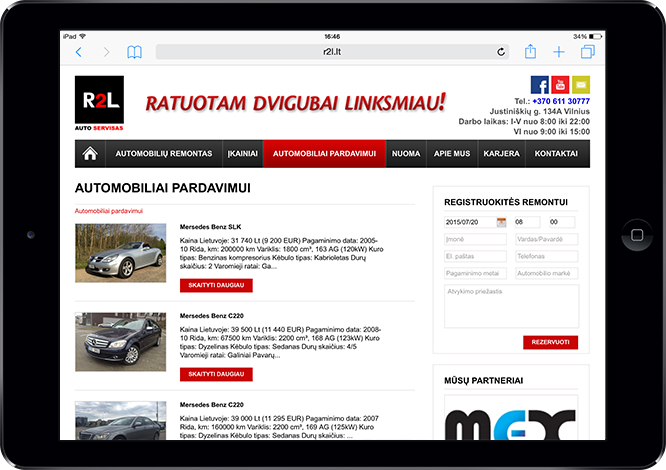Screen dimensions: 666x470
Task: Open Įkainiai menu item
Action: tap(243, 154)
